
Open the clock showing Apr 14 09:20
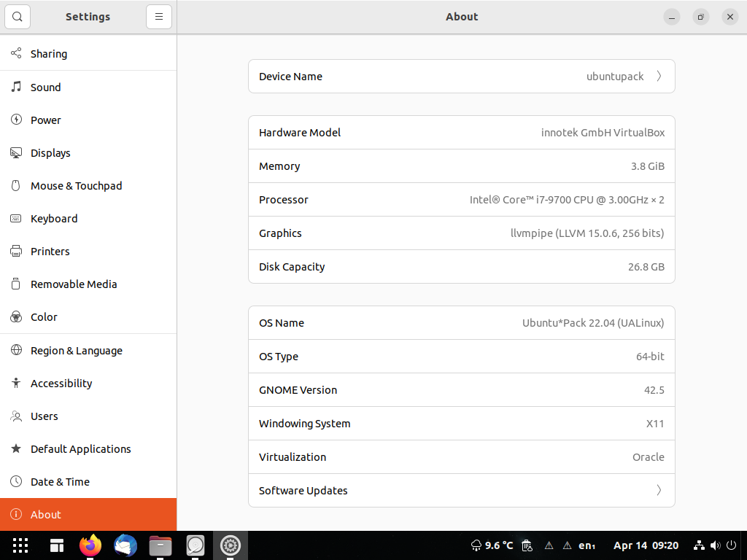[x=646, y=545]
